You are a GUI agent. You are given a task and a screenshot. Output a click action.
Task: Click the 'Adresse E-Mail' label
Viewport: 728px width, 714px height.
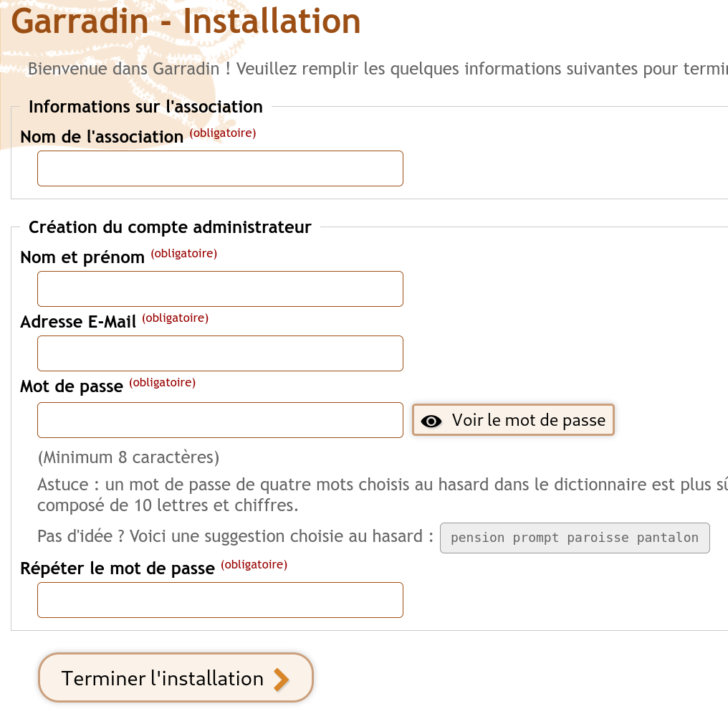pos(78,322)
